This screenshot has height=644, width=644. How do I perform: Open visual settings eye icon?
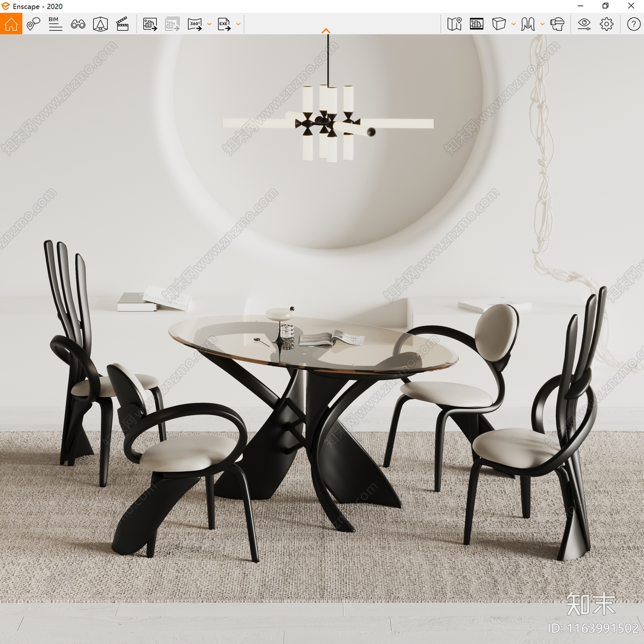click(x=584, y=24)
